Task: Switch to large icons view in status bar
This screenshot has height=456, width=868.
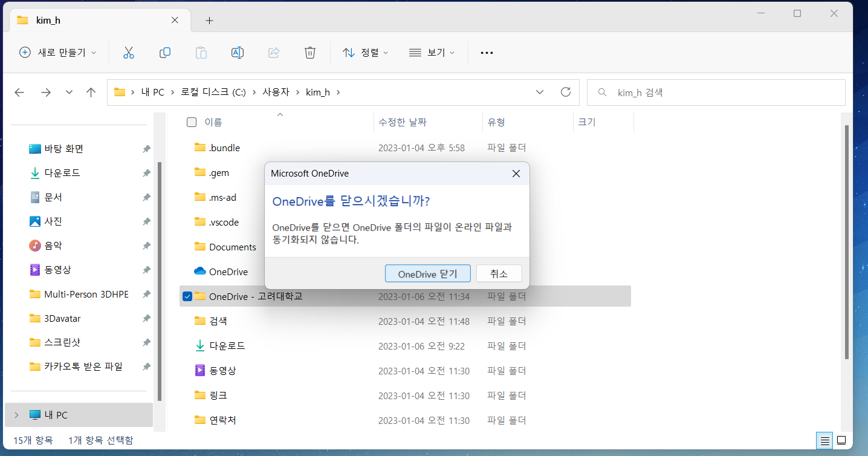Action: [x=841, y=440]
